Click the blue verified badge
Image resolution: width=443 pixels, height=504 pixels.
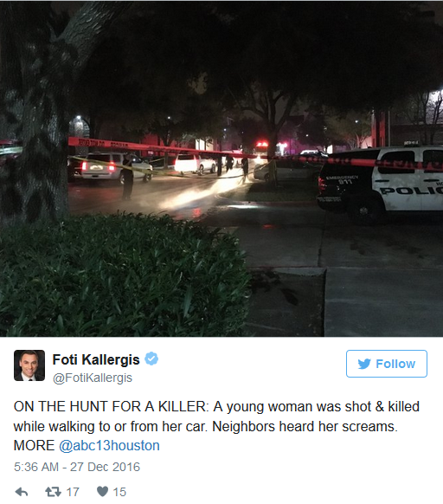pos(151,359)
